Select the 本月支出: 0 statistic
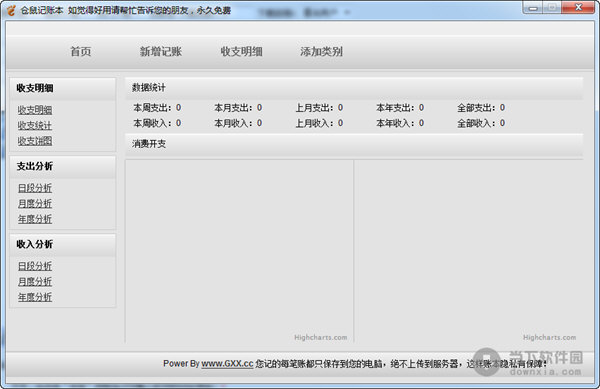 [x=238, y=108]
